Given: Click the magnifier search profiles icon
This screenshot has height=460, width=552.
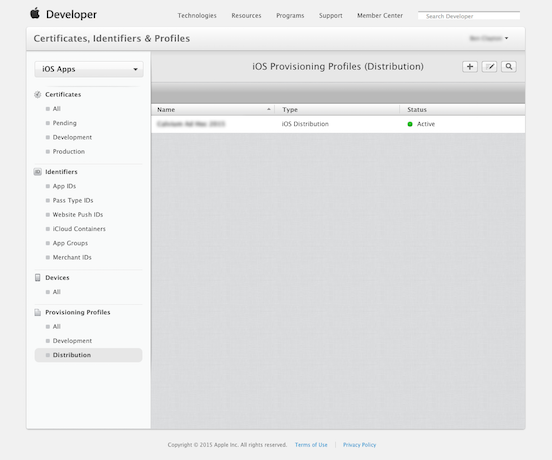Looking at the screenshot, I should coord(509,67).
